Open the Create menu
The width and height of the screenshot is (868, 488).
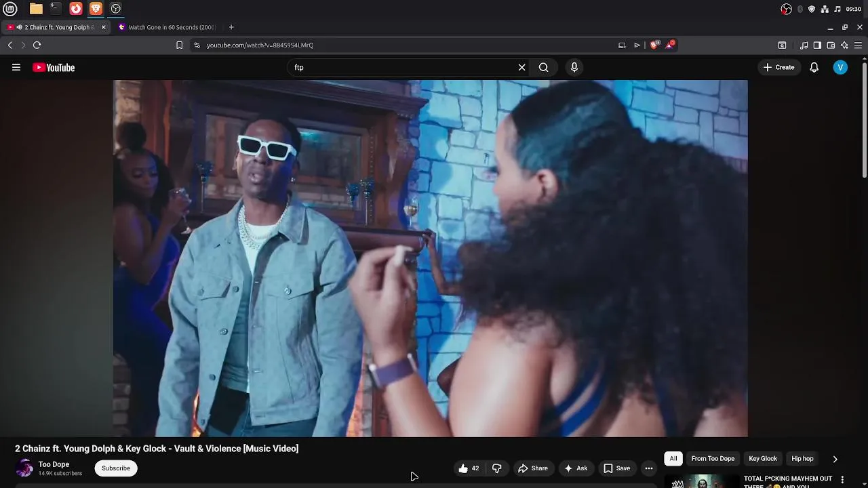[778, 67]
